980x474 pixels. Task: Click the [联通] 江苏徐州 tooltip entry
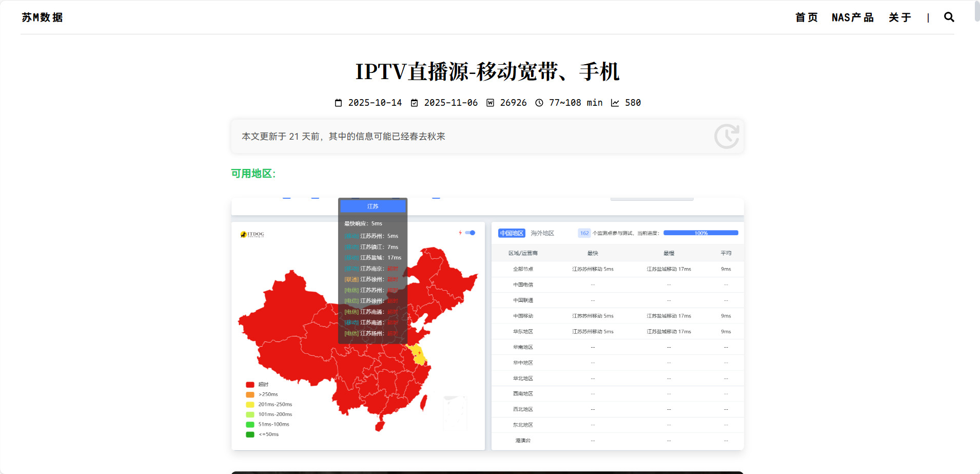coord(371,279)
